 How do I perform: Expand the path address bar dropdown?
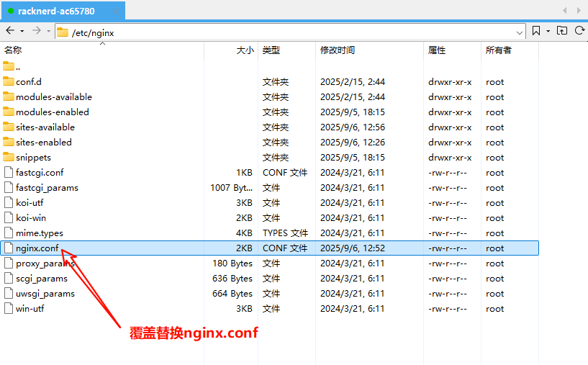coord(520,32)
